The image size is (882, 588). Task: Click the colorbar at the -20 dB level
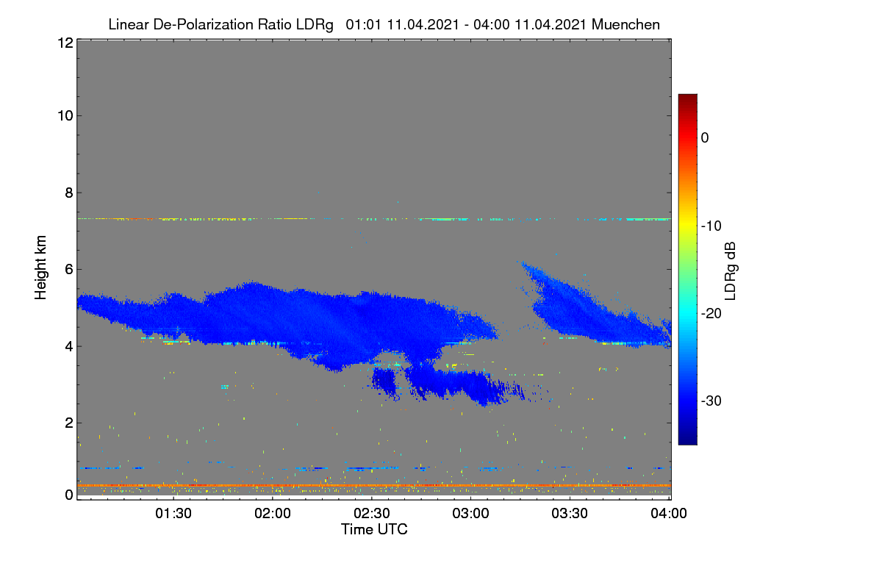687,313
